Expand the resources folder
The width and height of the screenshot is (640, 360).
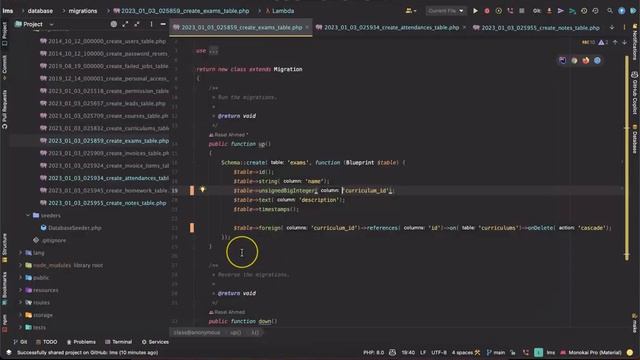(x=20, y=290)
